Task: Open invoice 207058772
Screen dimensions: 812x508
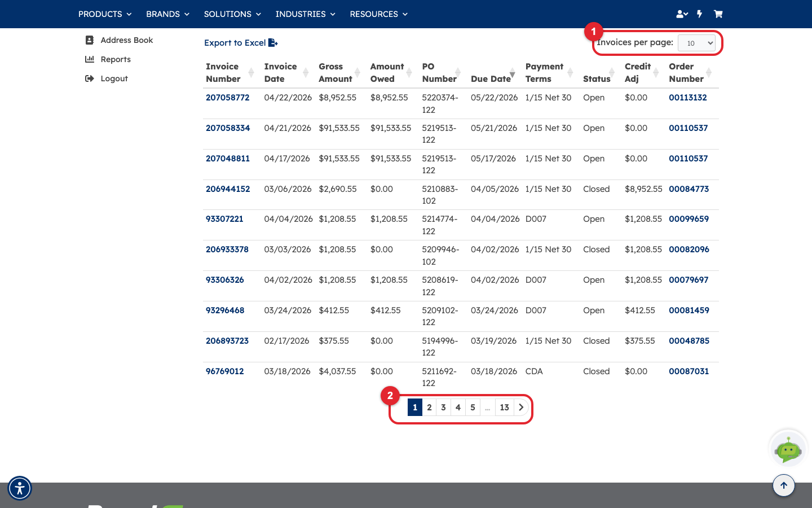Action: point(228,98)
